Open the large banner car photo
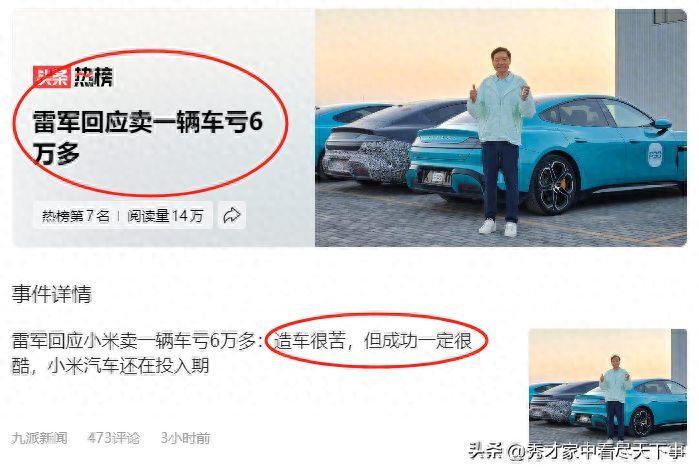Screen dimensions: 699x473 pos(501,128)
